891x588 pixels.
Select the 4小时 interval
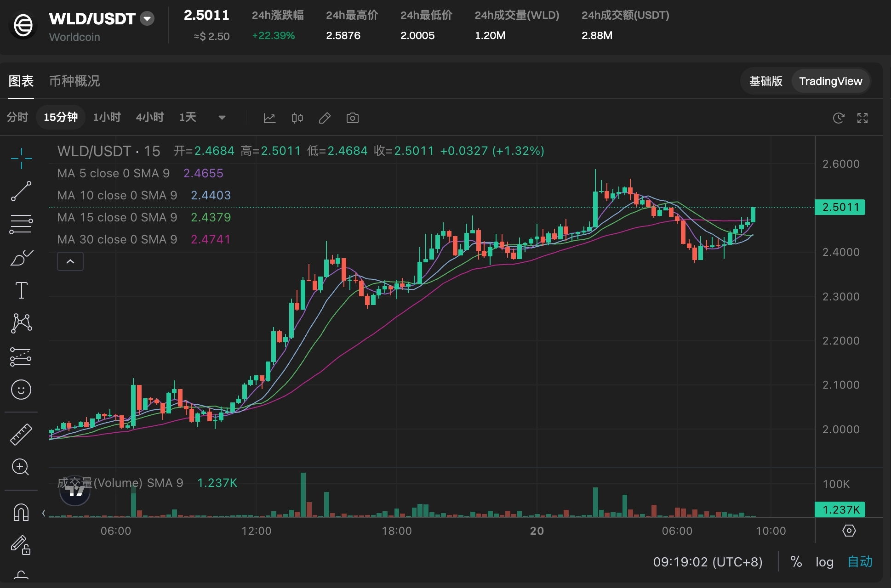tap(150, 117)
